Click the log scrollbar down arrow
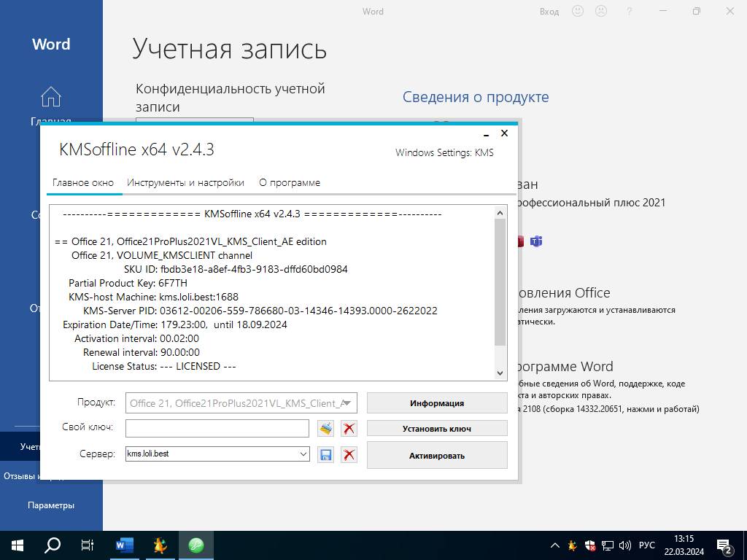Screen dimensions: 747x560 (500, 373)
